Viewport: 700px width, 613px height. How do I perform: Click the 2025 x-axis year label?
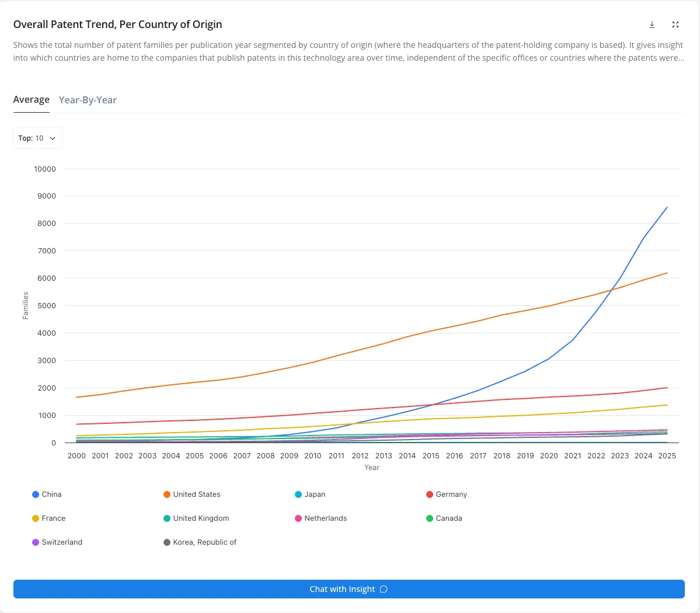coord(667,456)
